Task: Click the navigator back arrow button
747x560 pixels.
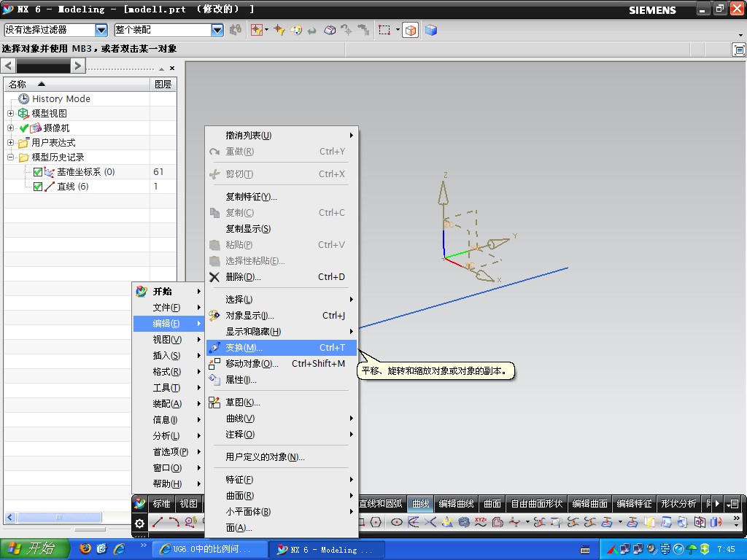Action: pos(9,65)
